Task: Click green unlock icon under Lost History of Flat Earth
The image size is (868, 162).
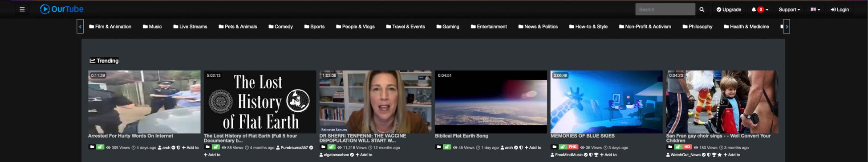Action: (x=216, y=147)
